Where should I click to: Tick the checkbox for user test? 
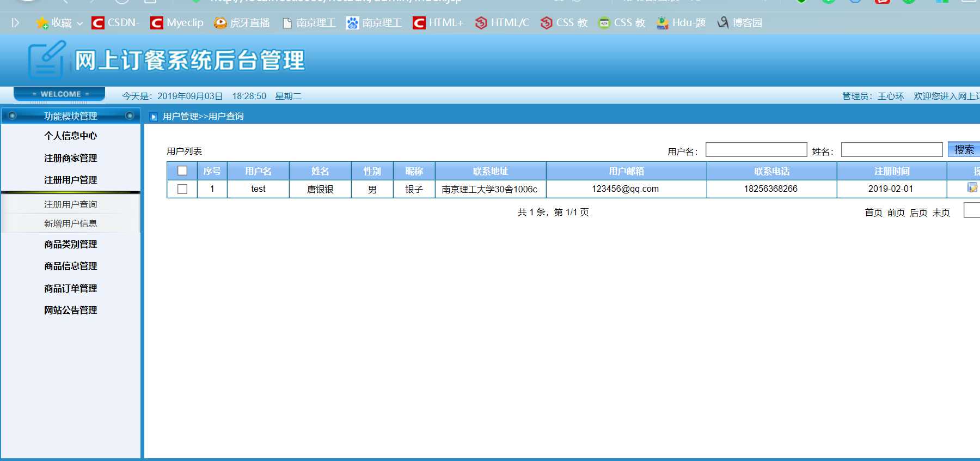(x=182, y=189)
